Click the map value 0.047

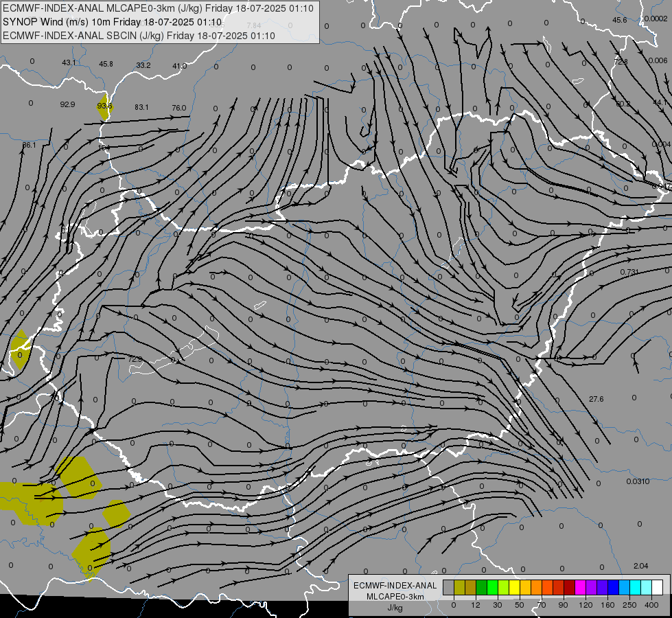coord(661,186)
